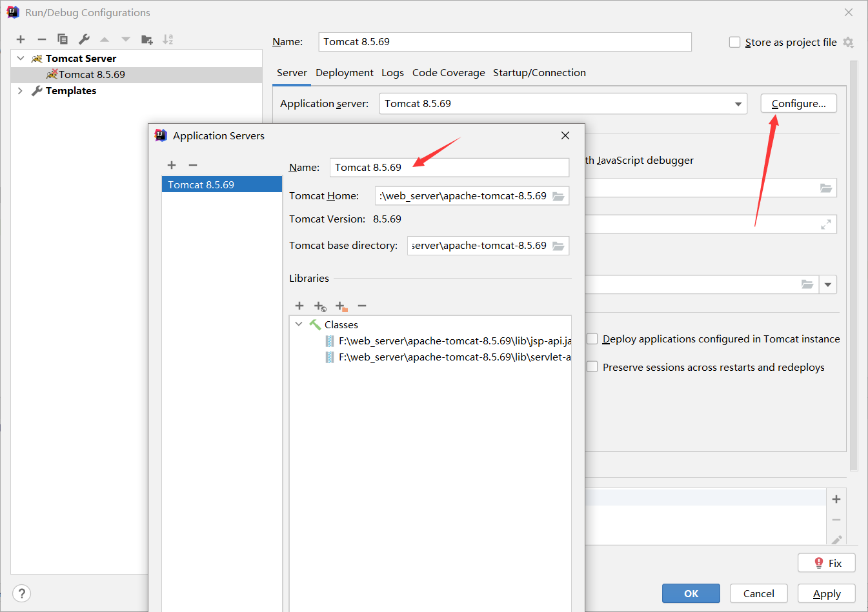The height and width of the screenshot is (612, 868).
Task: Click folder browse icon below JavaScript debugger
Action: point(826,188)
